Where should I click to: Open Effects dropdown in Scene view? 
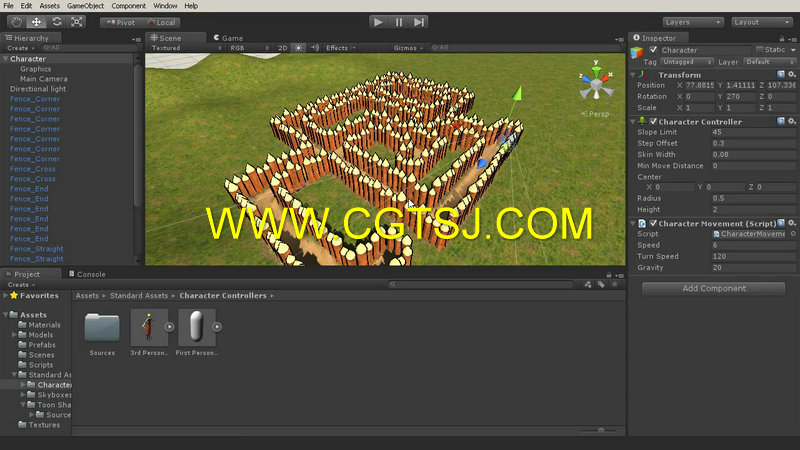pyautogui.click(x=340, y=47)
